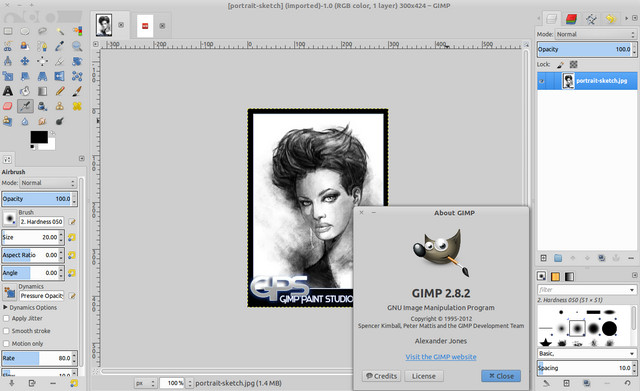The height and width of the screenshot is (391, 640).
Task: Click the Credits button
Action: [381, 376]
